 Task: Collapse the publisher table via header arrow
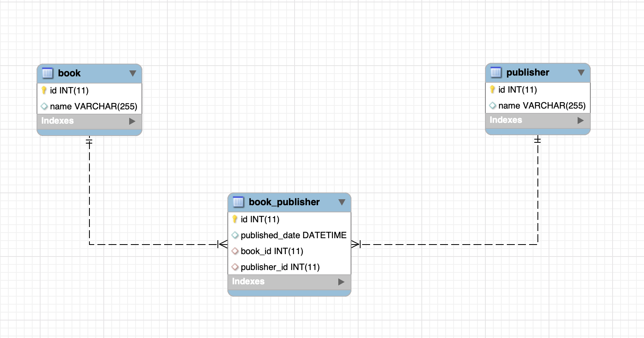pyautogui.click(x=581, y=73)
